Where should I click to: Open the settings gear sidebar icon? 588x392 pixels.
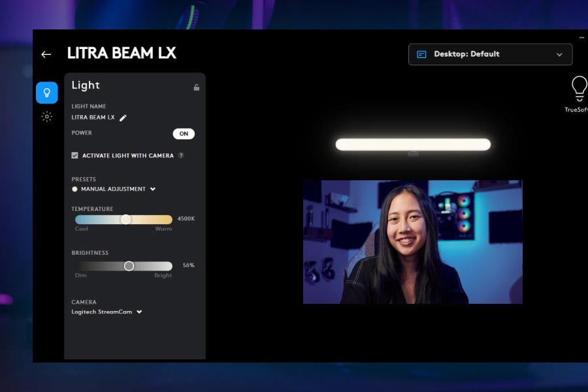[x=47, y=117]
